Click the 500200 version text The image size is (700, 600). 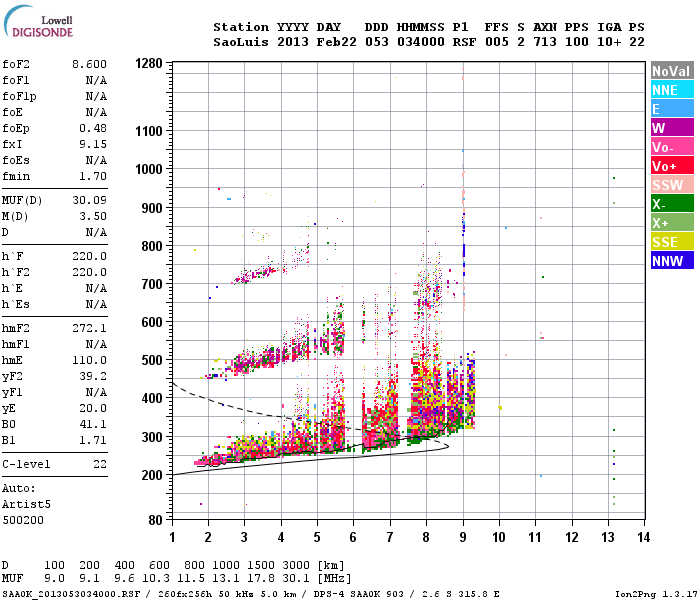coord(23,520)
